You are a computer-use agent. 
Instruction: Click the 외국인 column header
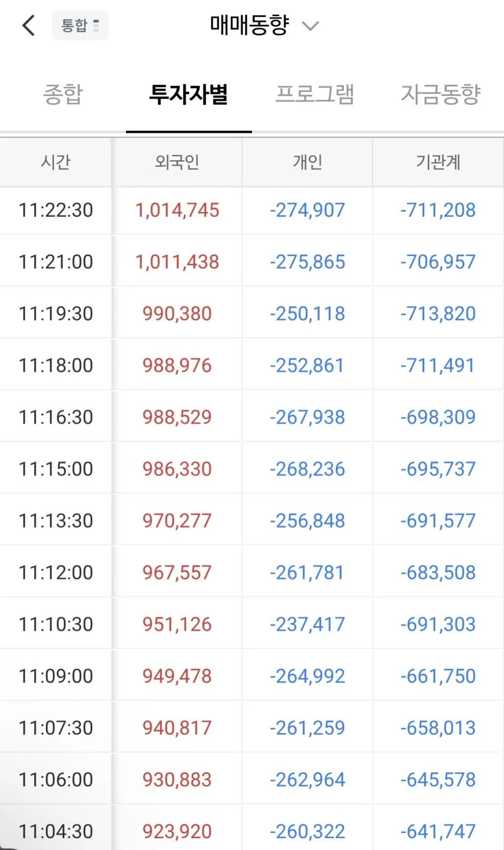click(x=177, y=162)
